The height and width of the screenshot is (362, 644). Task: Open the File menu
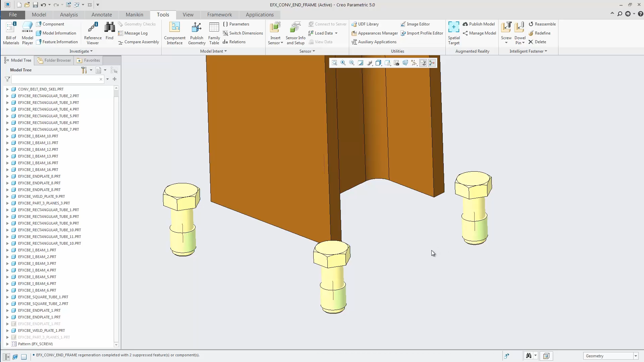pyautogui.click(x=13, y=15)
